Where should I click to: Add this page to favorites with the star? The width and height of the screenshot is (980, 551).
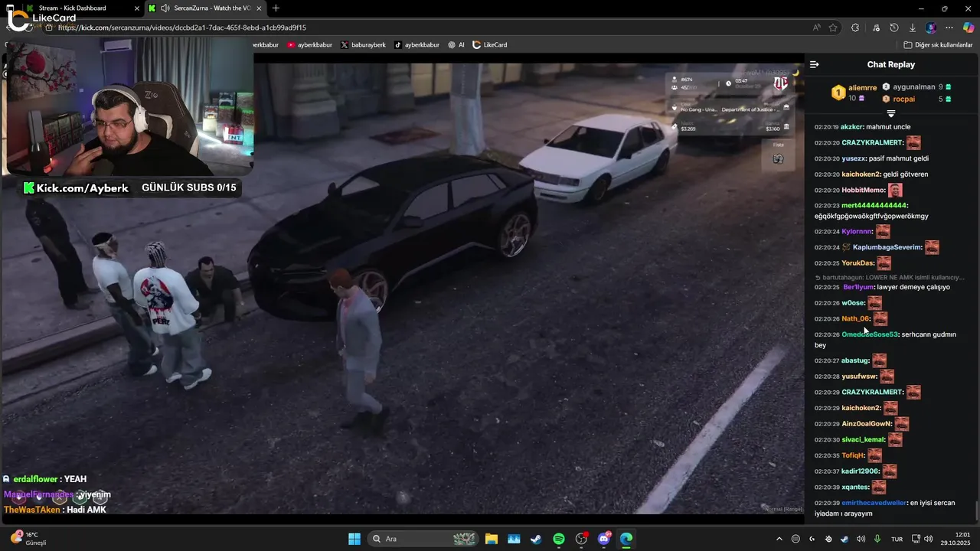coord(833,28)
